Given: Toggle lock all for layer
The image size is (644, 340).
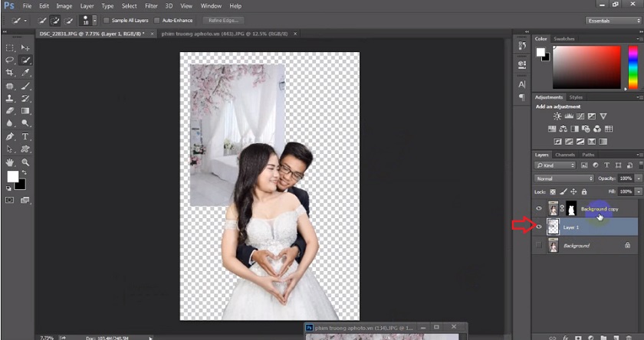Looking at the screenshot, I should (584, 191).
